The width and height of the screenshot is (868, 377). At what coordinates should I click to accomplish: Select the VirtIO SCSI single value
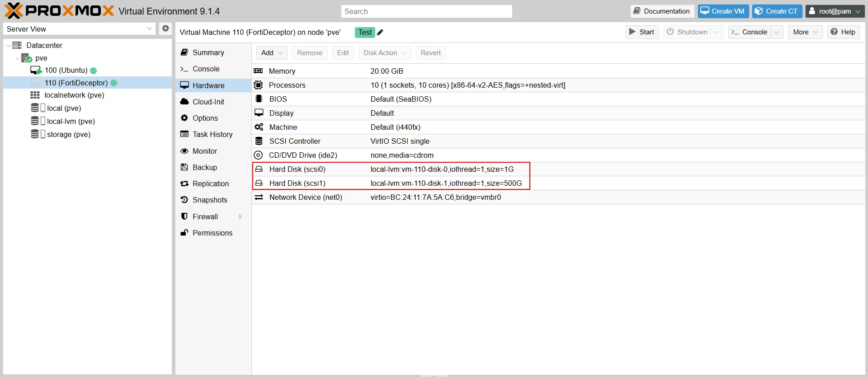(400, 141)
